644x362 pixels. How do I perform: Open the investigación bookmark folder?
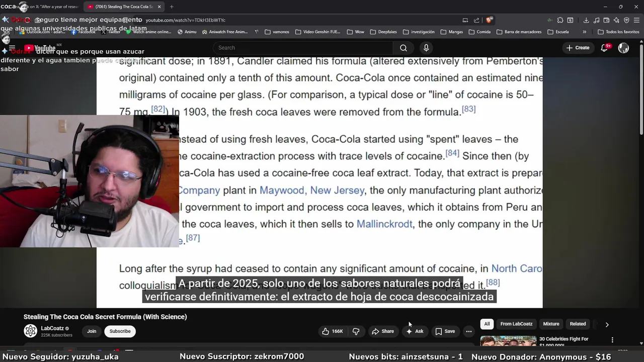pyautogui.click(x=418, y=32)
